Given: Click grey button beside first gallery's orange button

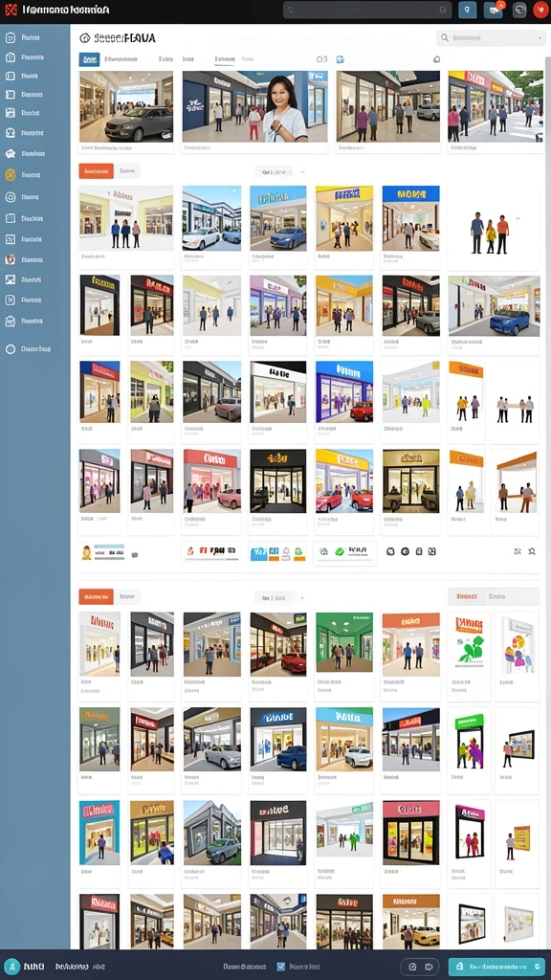Looking at the screenshot, I should 127,170.
